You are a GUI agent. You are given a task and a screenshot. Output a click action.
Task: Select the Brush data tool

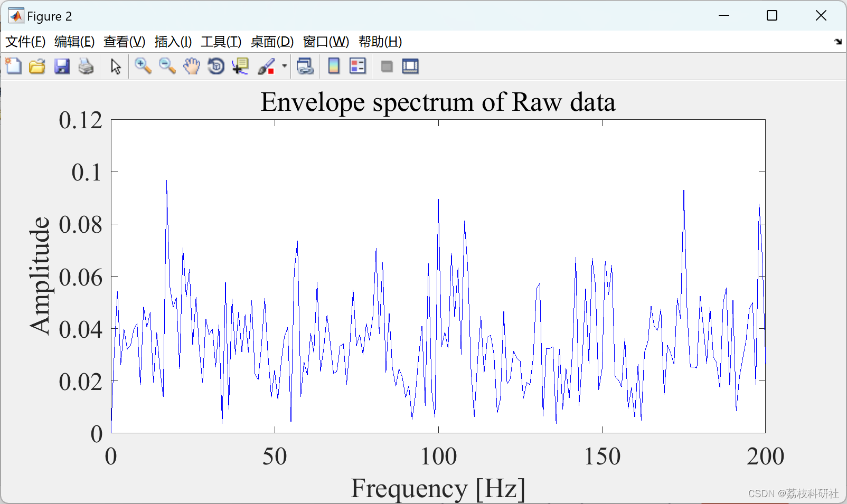tap(266, 66)
